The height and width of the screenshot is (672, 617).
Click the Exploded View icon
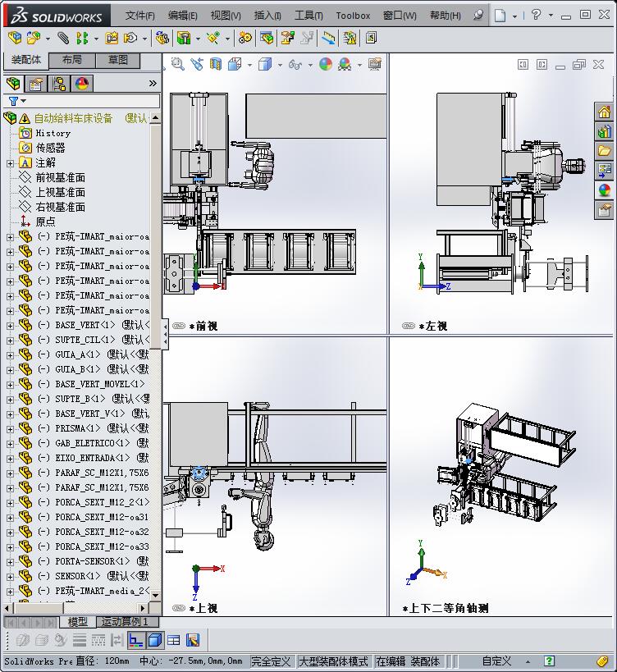point(287,38)
